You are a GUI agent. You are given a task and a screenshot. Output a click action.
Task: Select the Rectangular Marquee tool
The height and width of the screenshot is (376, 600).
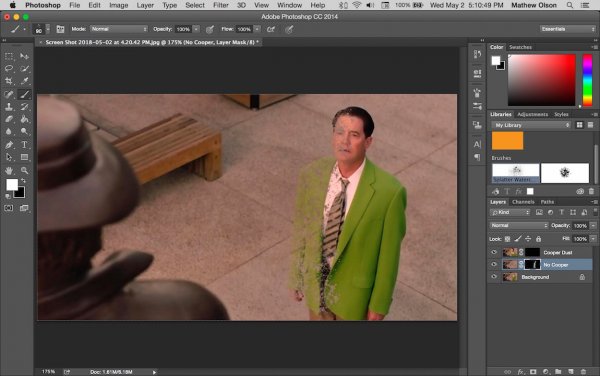coord(9,56)
